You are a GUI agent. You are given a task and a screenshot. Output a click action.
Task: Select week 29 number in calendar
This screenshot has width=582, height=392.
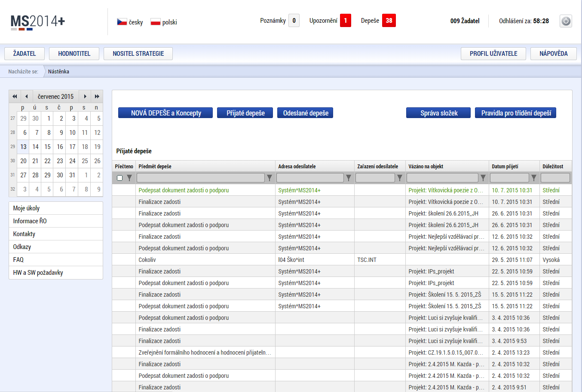12,147
